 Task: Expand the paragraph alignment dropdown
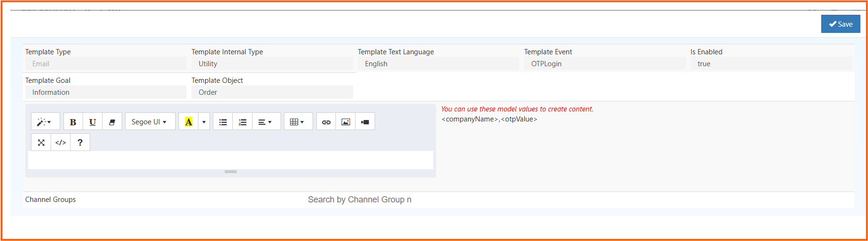(x=265, y=122)
